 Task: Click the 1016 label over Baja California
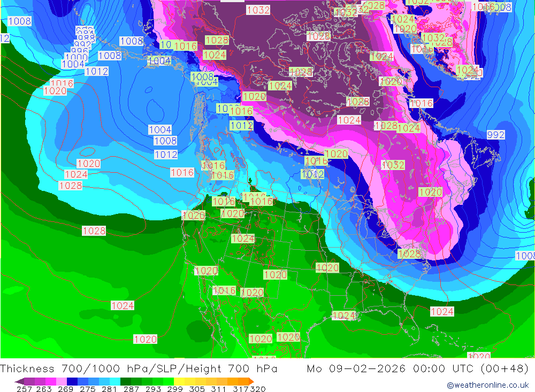click(x=224, y=290)
